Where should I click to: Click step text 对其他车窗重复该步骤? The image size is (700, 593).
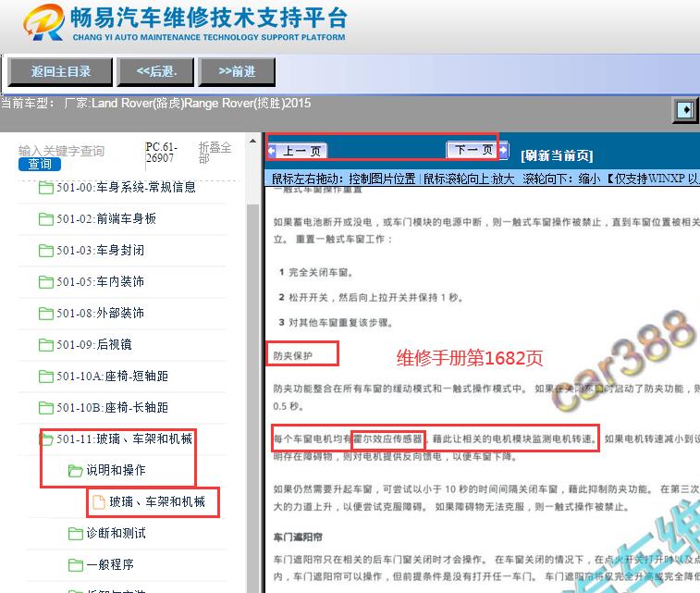coord(340,323)
